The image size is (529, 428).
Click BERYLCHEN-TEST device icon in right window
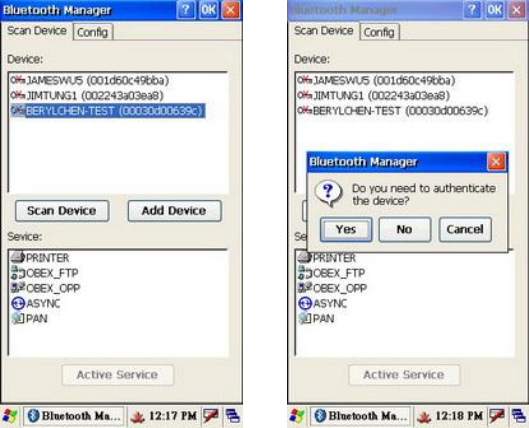(x=305, y=110)
